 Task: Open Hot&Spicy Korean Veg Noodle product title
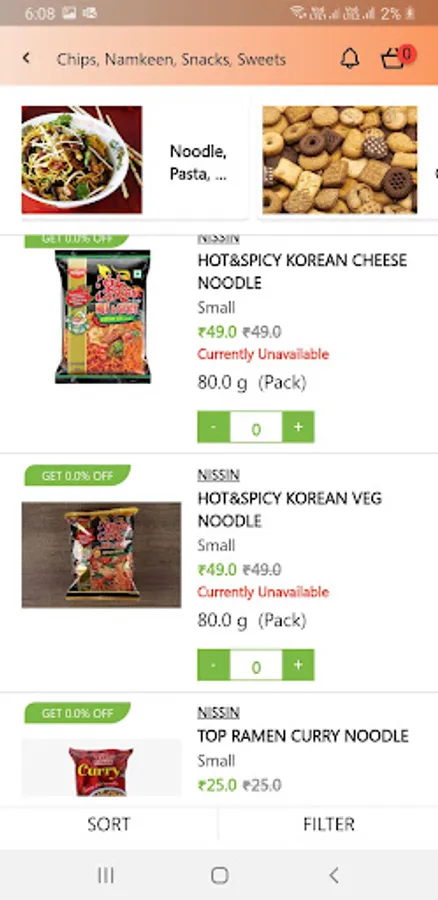[290, 510]
